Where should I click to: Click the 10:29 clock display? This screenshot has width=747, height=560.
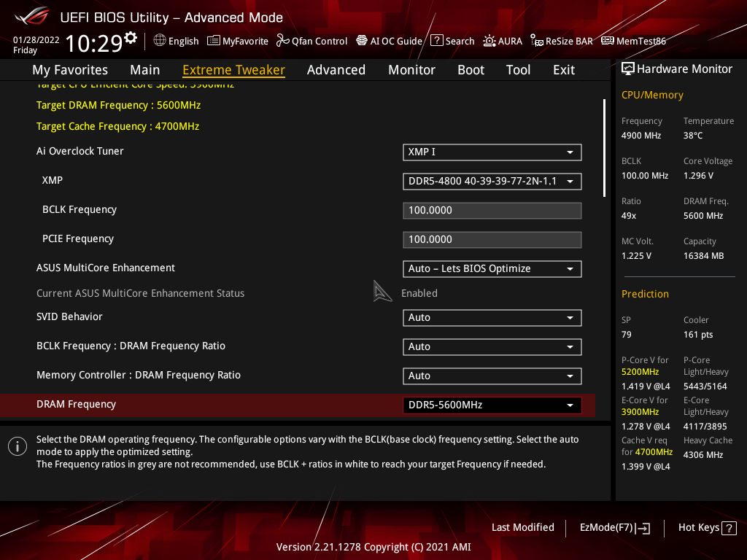[94, 43]
